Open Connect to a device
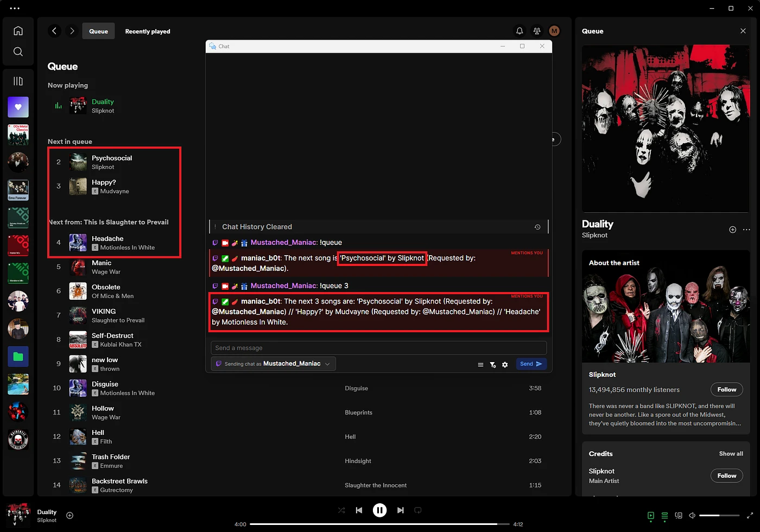This screenshot has width=760, height=532. (679, 516)
